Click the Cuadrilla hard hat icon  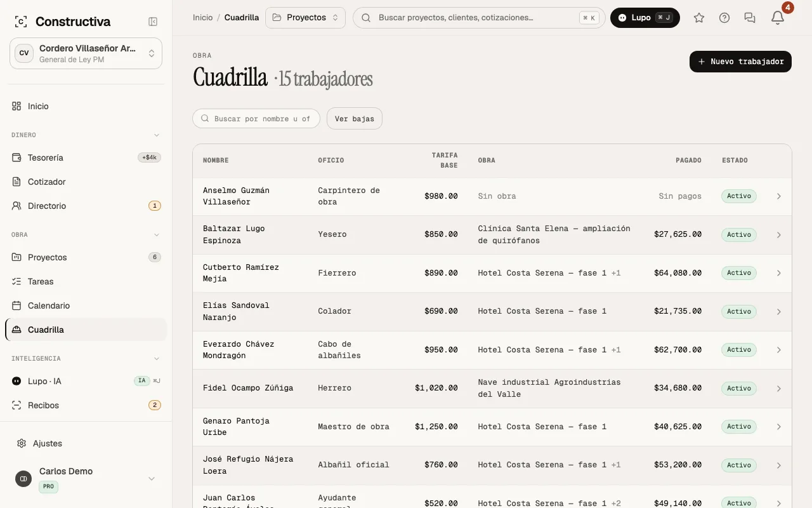[x=16, y=330]
